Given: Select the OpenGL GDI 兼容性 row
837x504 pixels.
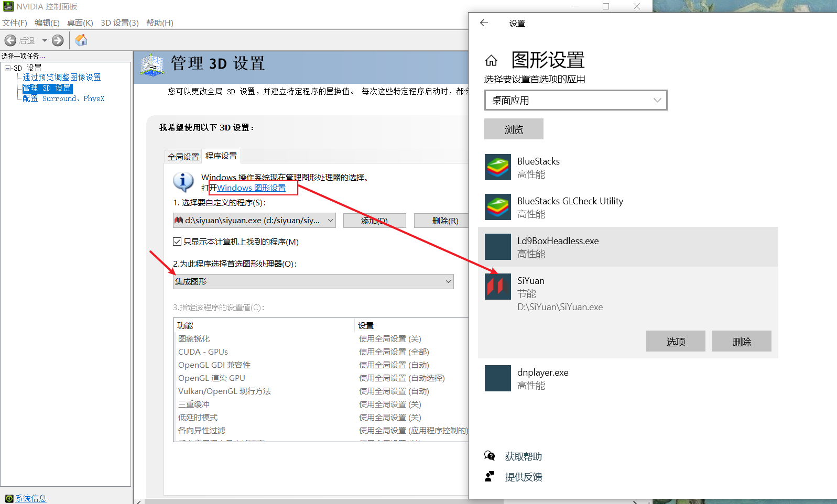Looking at the screenshot, I should coord(321,365).
